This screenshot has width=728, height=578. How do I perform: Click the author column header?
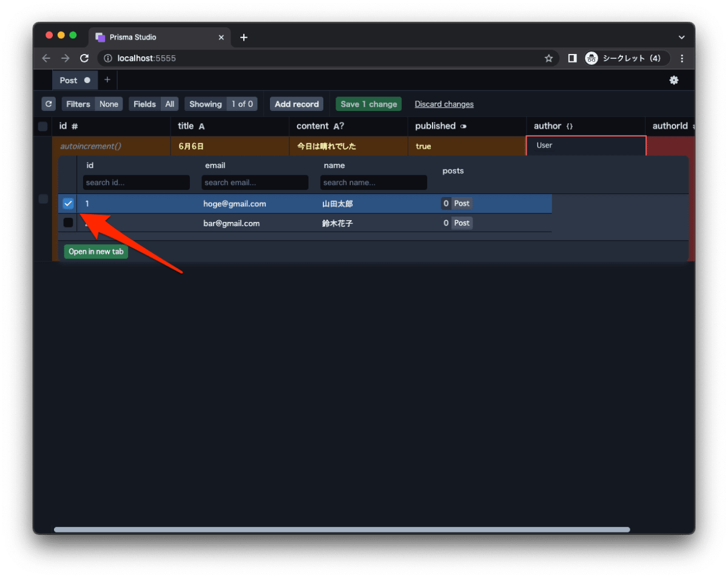585,126
